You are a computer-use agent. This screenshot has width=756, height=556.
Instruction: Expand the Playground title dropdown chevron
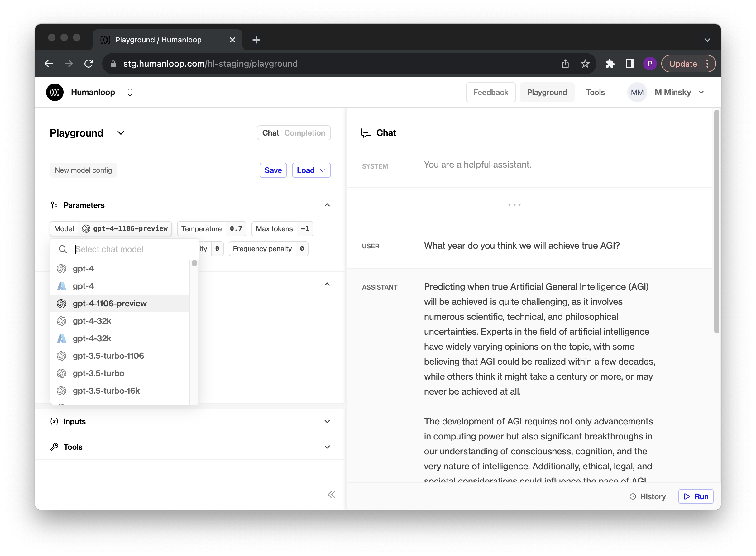(x=121, y=133)
